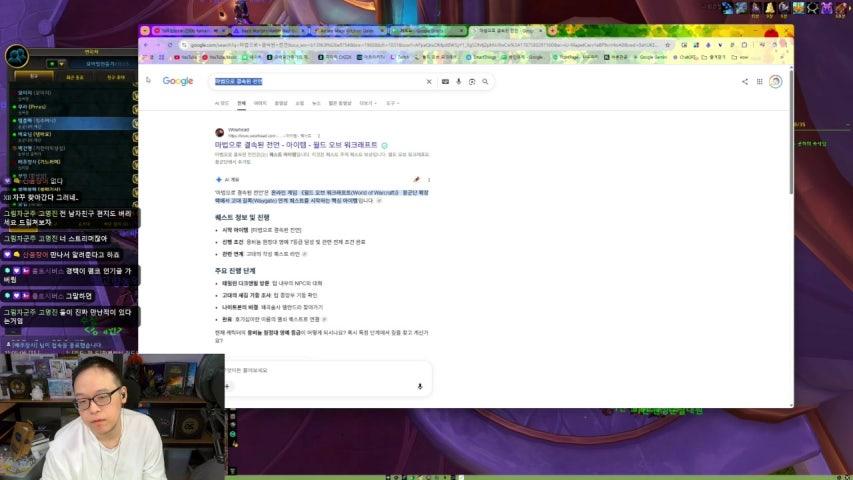Screen dimensions: 853x480
Task: Click the source chip after 관련 연계 line
Action: tap(305, 254)
